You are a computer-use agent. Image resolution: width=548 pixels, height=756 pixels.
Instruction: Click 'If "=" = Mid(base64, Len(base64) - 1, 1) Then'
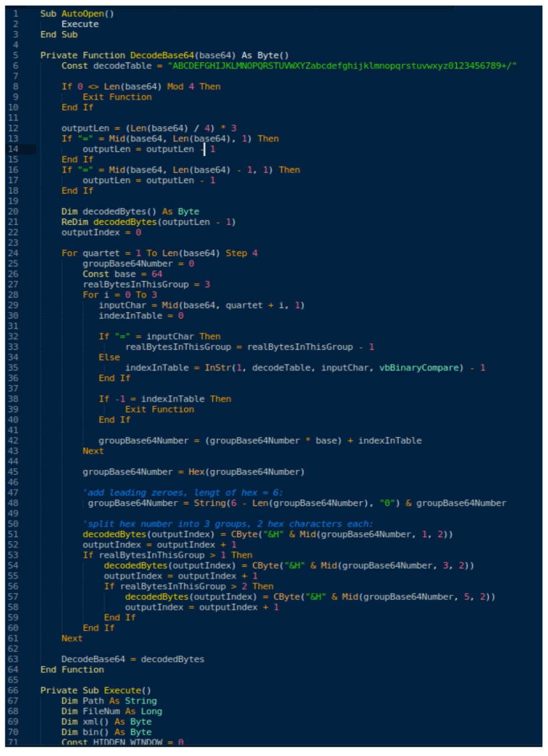[181, 170]
